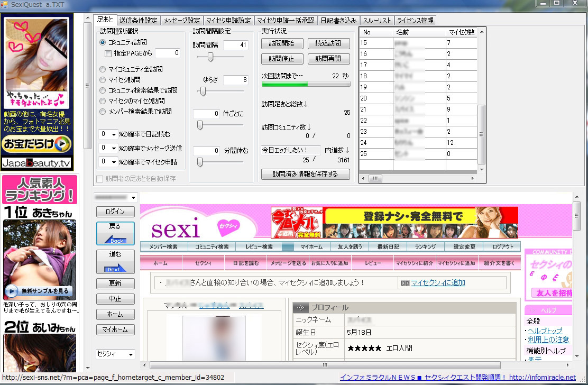Select the コミュニティ訪問 radio option
This screenshot has height=385, width=588.
coord(103,42)
